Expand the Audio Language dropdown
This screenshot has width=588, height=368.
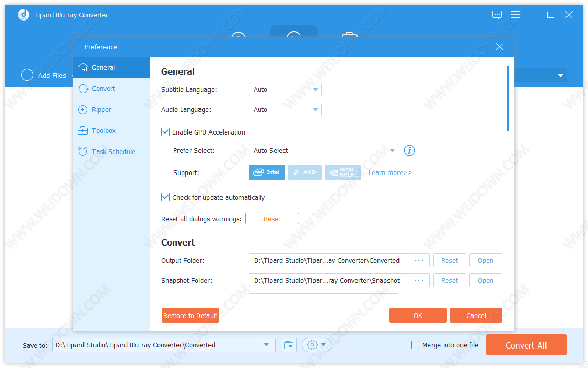(x=285, y=110)
